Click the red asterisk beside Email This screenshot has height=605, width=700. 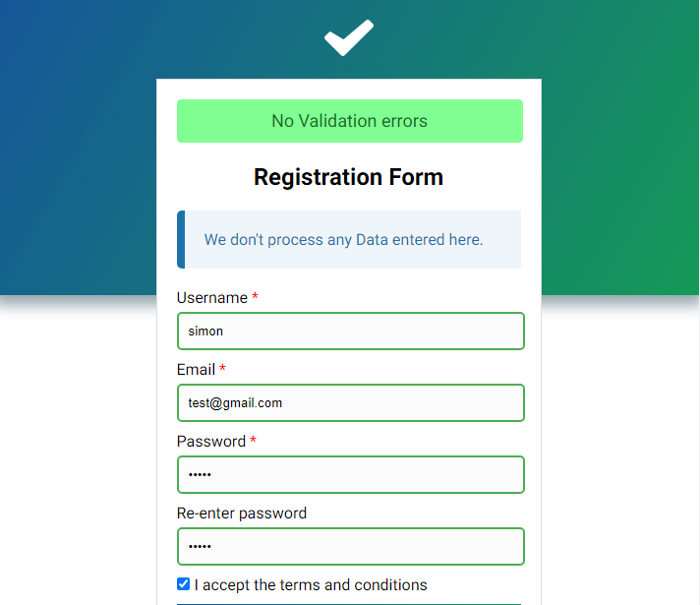pyautogui.click(x=222, y=369)
